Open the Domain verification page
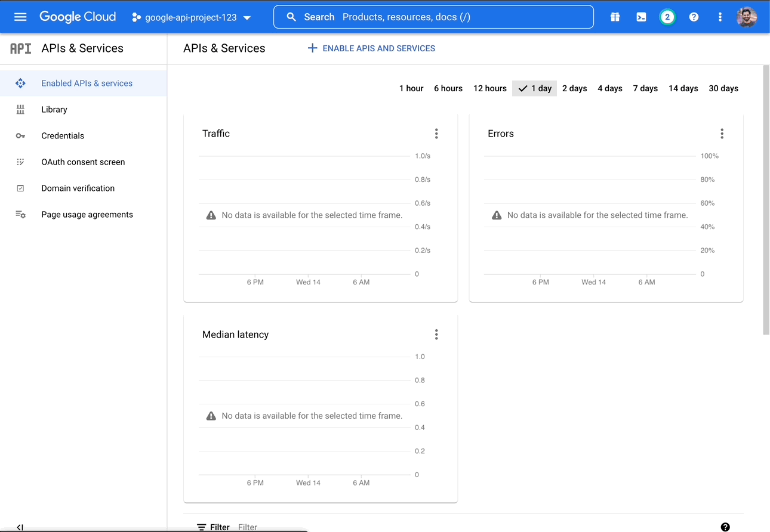 coord(78,188)
